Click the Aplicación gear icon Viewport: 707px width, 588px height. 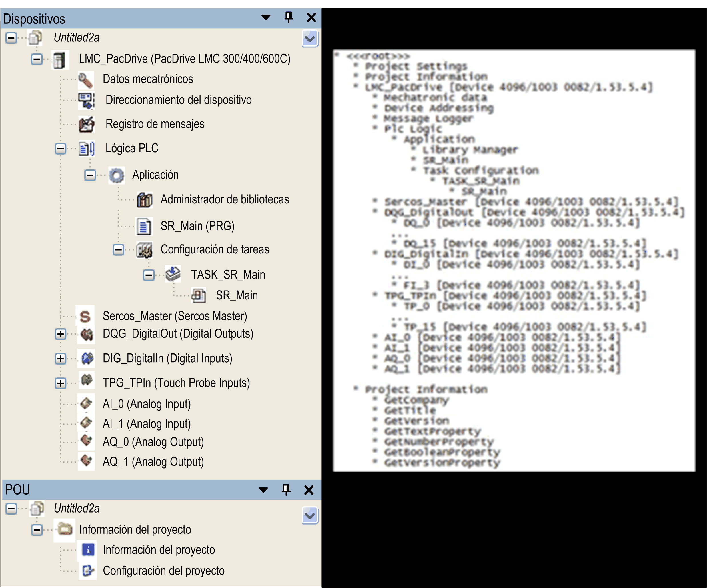pos(117,175)
